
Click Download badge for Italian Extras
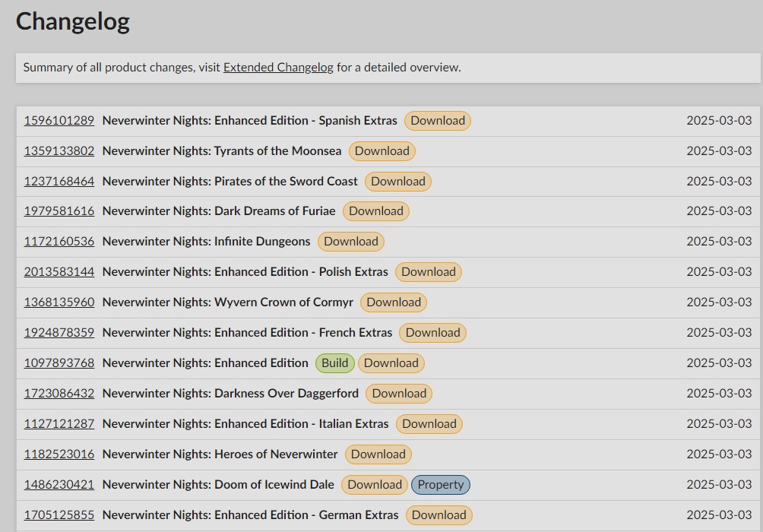click(x=429, y=424)
